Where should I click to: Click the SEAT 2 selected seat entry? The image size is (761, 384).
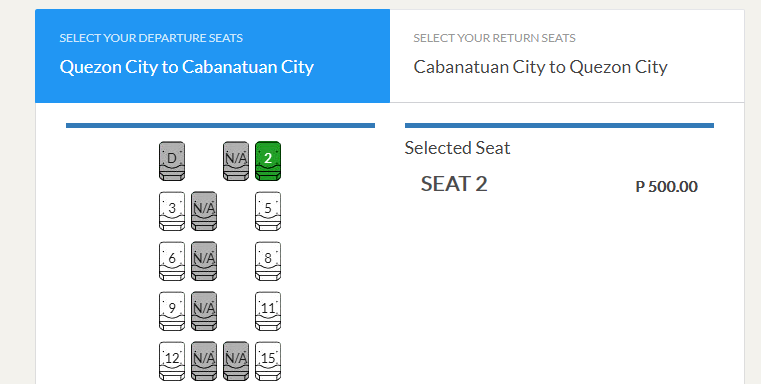(454, 184)
